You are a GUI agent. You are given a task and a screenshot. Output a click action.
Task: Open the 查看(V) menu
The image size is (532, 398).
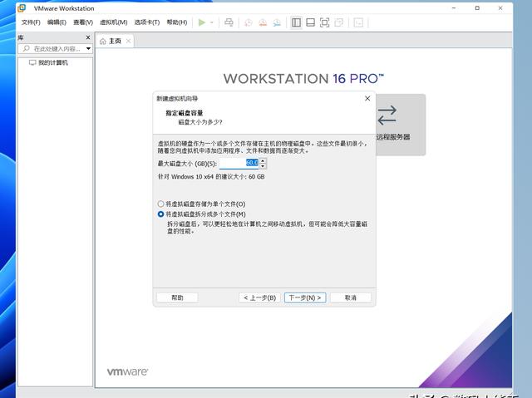pyautogui.click(x=83, y=22)
